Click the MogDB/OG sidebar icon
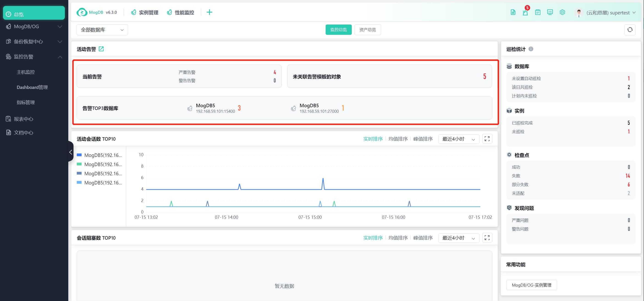Image resolution: width=644 pixels, height=301 pixels. click(8, 27)
